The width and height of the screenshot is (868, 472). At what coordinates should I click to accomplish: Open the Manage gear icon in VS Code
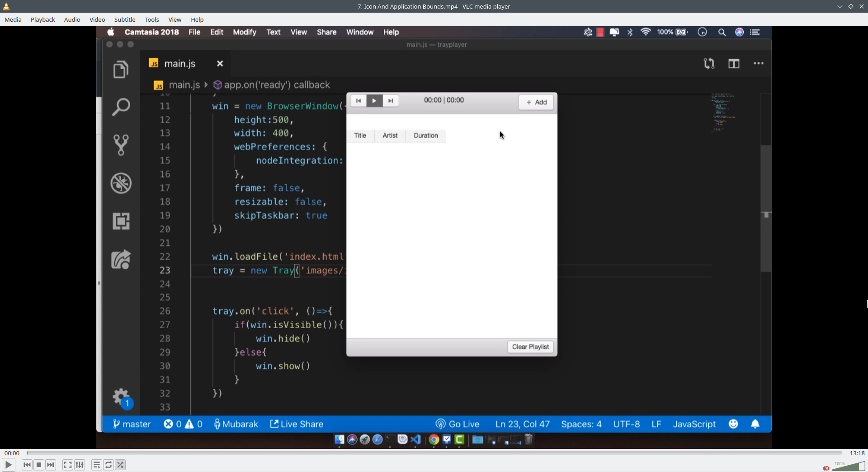click(x=121, y=397)
